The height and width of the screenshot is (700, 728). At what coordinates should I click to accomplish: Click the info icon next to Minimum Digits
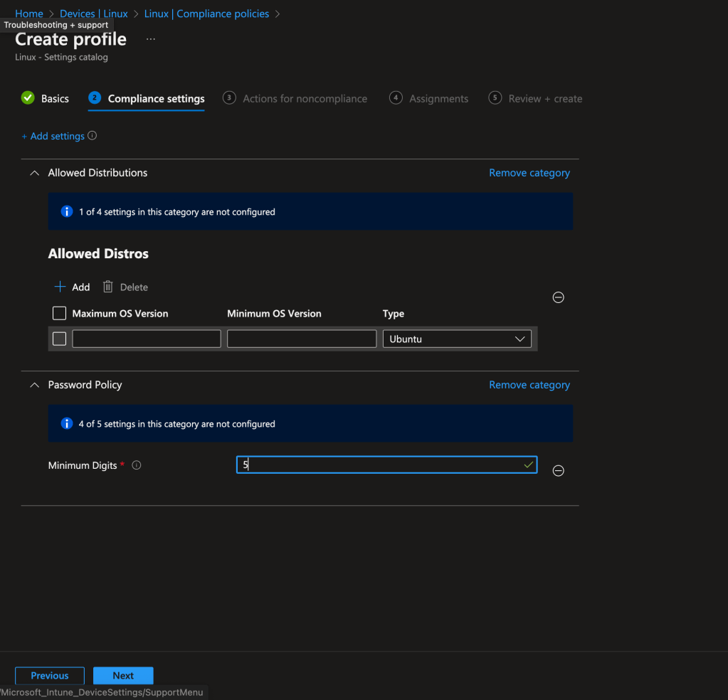pos(137,465)
